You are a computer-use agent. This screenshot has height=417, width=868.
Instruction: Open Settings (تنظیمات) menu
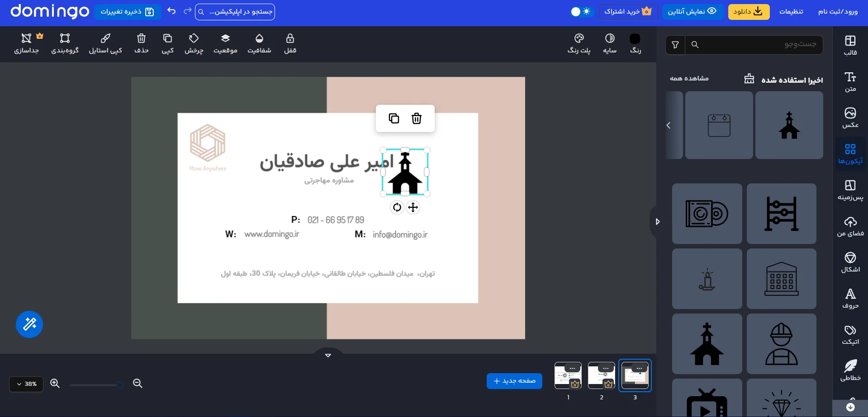pyautogui.click(x=791, y=12)
